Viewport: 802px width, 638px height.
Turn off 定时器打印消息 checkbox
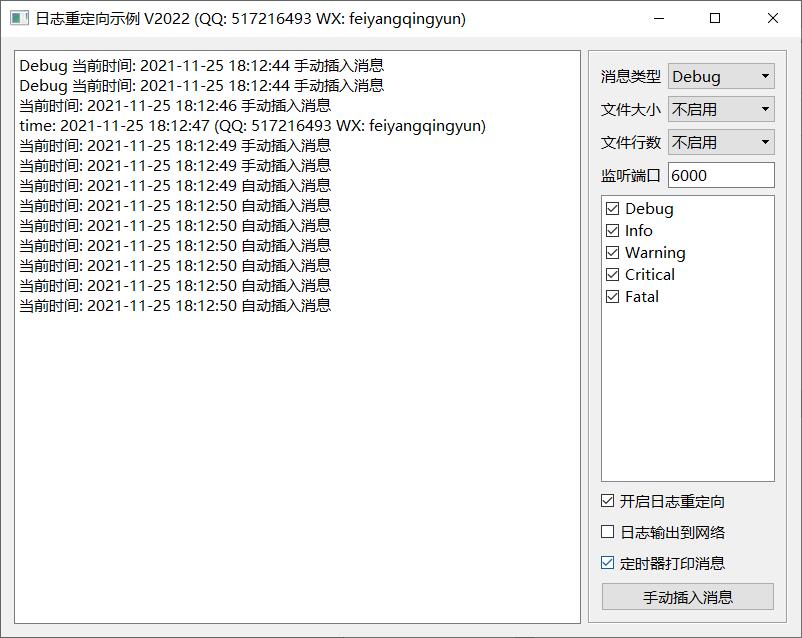tap(608, 564)
